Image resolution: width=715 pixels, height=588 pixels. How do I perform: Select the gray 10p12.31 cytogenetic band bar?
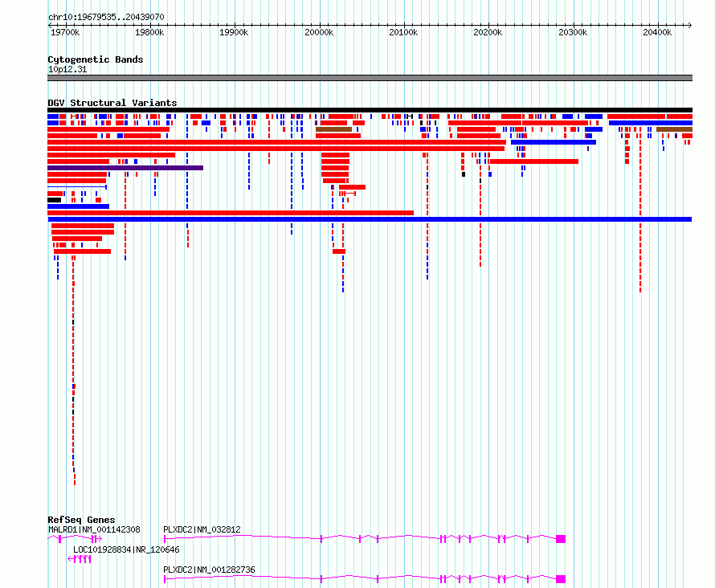tap(370, 78)
